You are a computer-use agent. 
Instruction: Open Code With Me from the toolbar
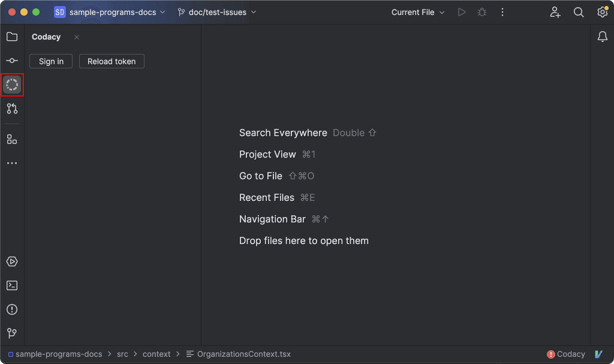coord(555,11)
